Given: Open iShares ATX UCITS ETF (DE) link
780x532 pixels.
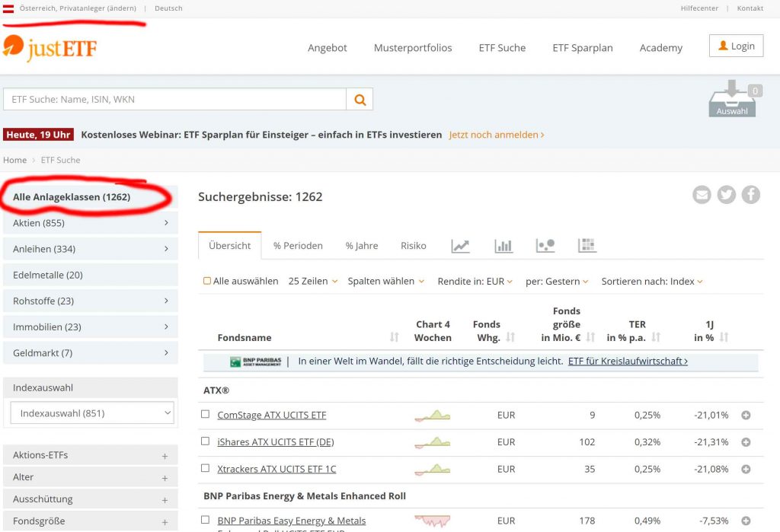Looking at the screenshot, I should (x=276, y=442).
